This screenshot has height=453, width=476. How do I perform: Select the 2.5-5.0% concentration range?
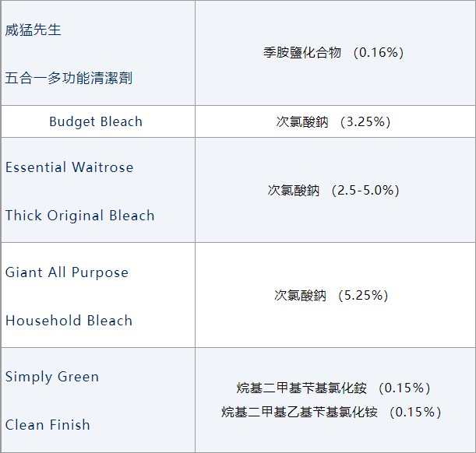coord(365,190)
